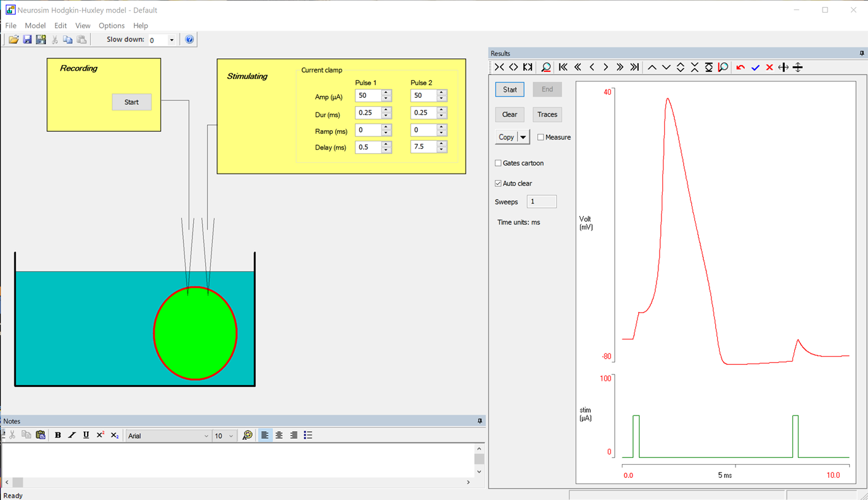Jump to first with the |<< icon

coord(563,68)
